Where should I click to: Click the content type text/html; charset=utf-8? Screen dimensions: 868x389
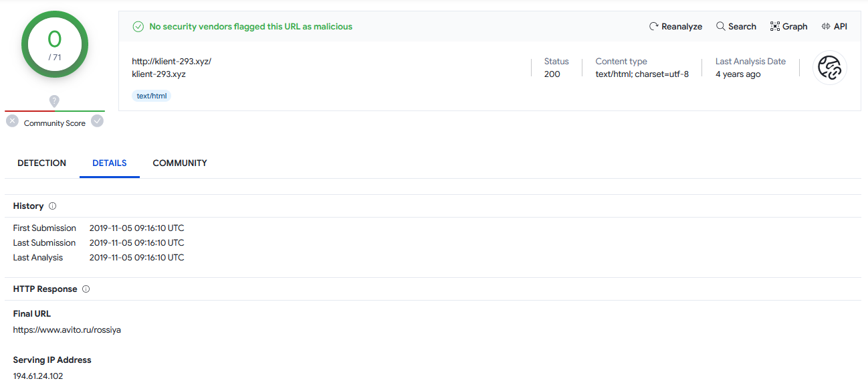pyautogui.click(x=642, y=74)
